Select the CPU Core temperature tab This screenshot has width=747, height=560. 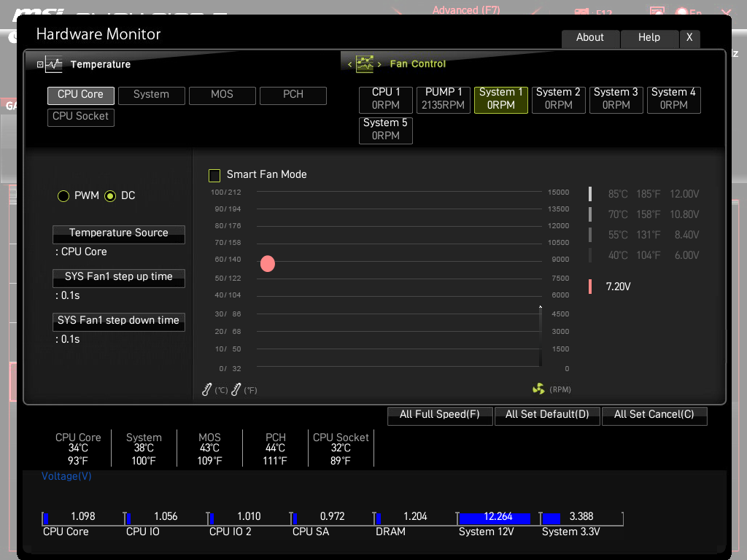point(80,96)
